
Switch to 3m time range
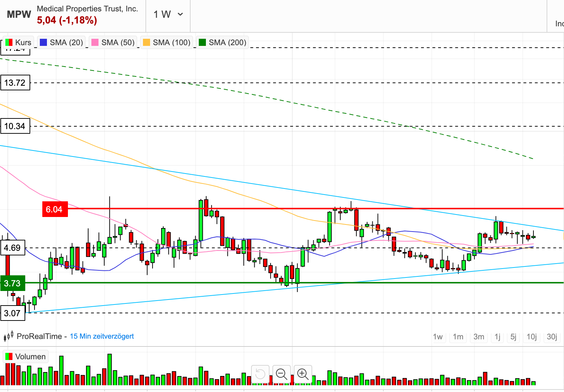click(479, 337)
